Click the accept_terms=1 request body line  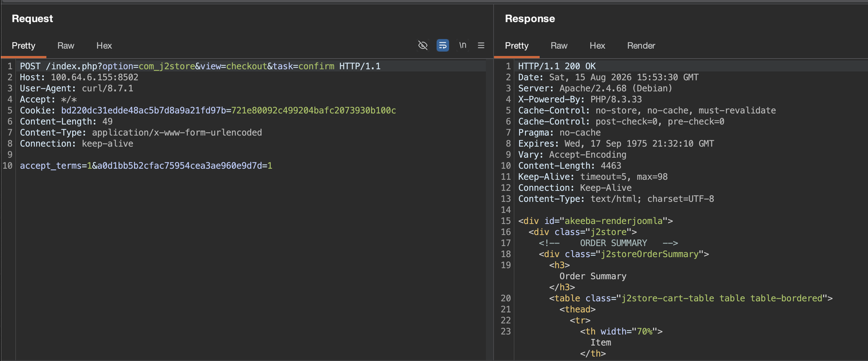[146, 166]
